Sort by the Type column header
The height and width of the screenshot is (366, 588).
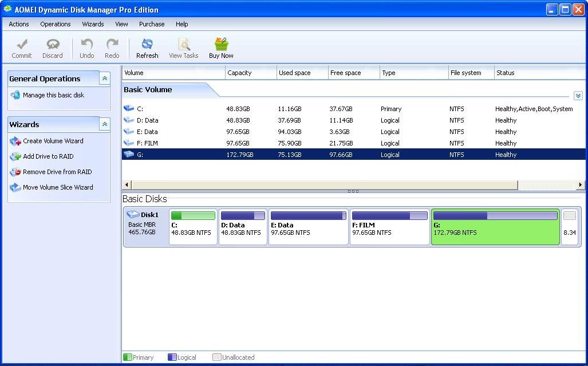414,73
